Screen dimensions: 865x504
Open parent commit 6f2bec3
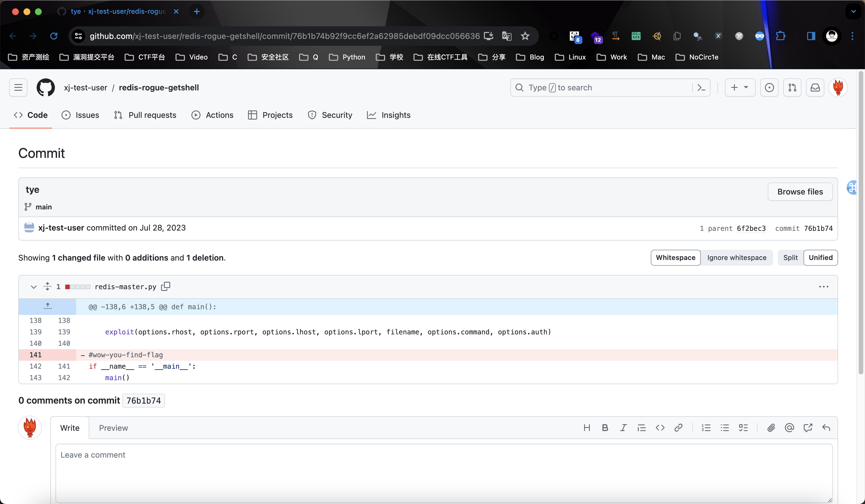click(751, 228)
